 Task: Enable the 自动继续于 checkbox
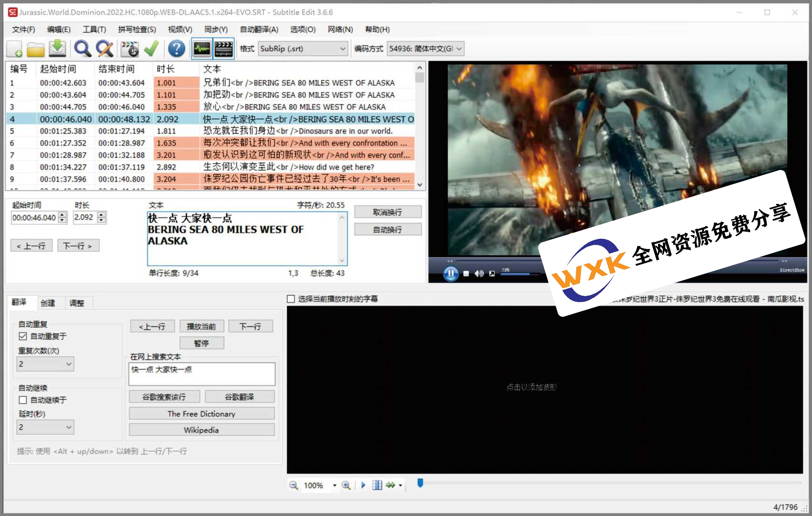click(22, 400)
